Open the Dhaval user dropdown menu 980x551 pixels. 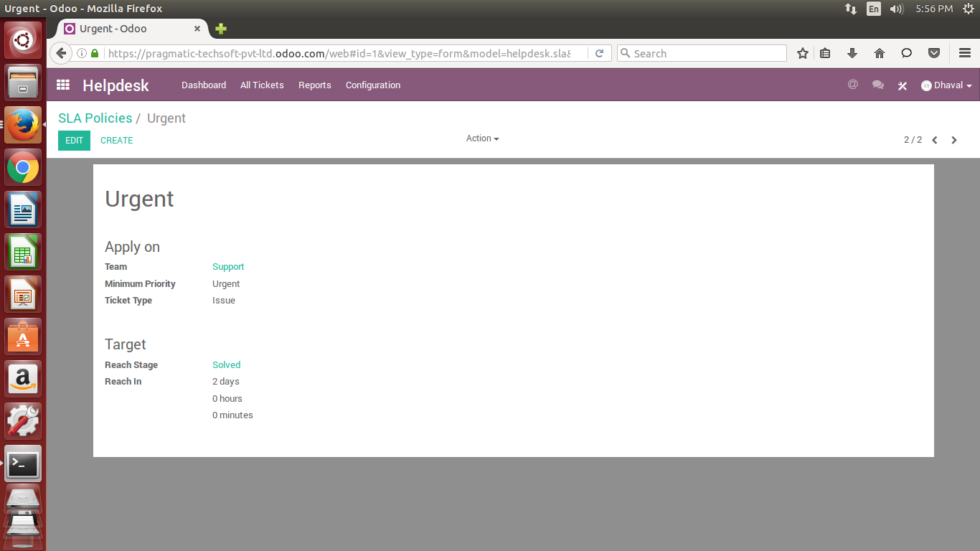pos(947,85)
